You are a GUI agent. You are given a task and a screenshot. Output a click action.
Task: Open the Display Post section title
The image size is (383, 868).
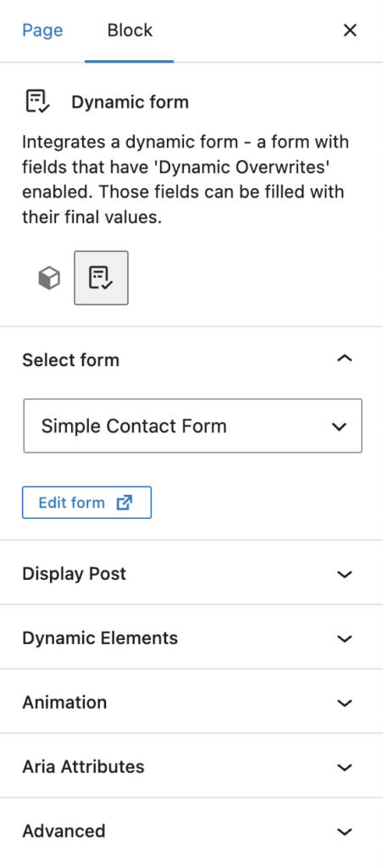point(75,574)
